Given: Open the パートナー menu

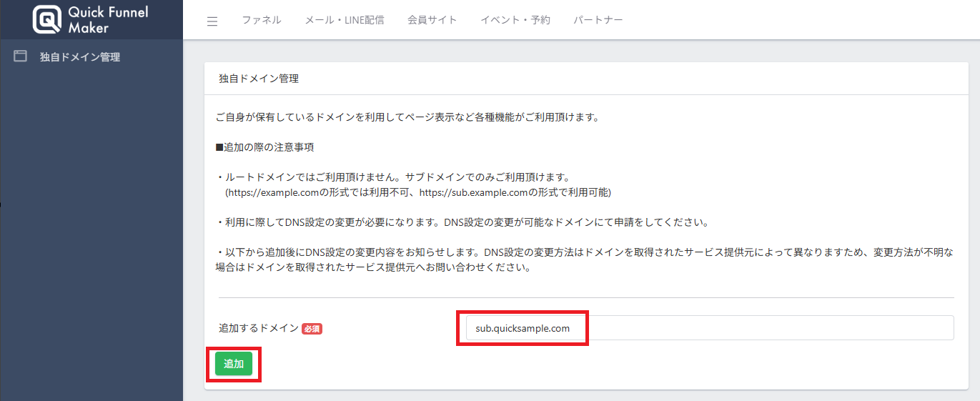Looking at the screenshot, I should (598, 20).
